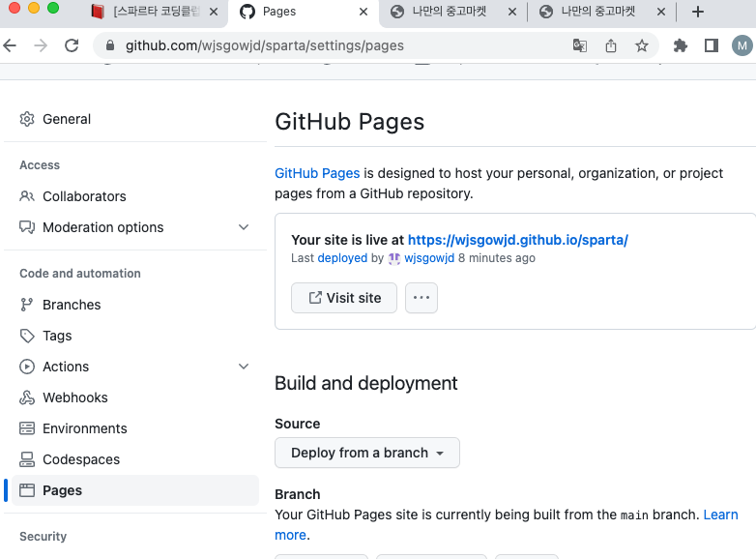
Task: Click the share icon in address bar
Action: pyautogui.click(x=611, y=45)
